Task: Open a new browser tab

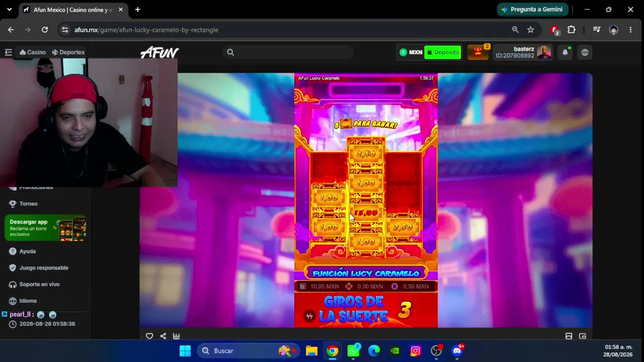Action: 137,10
